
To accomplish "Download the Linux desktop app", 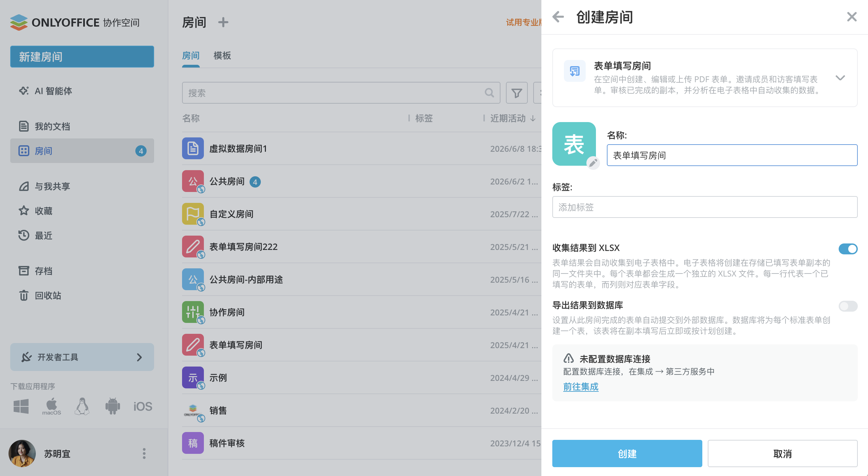I will coord(82,406).
